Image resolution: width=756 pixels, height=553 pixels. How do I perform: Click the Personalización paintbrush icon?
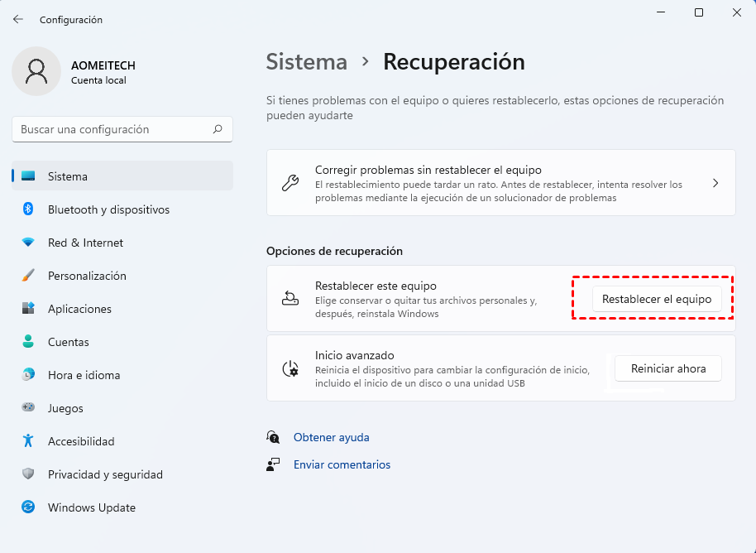[28, 276]
